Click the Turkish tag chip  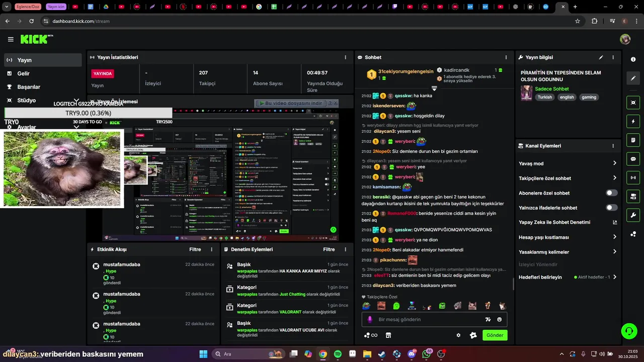(x=544, y=98)
